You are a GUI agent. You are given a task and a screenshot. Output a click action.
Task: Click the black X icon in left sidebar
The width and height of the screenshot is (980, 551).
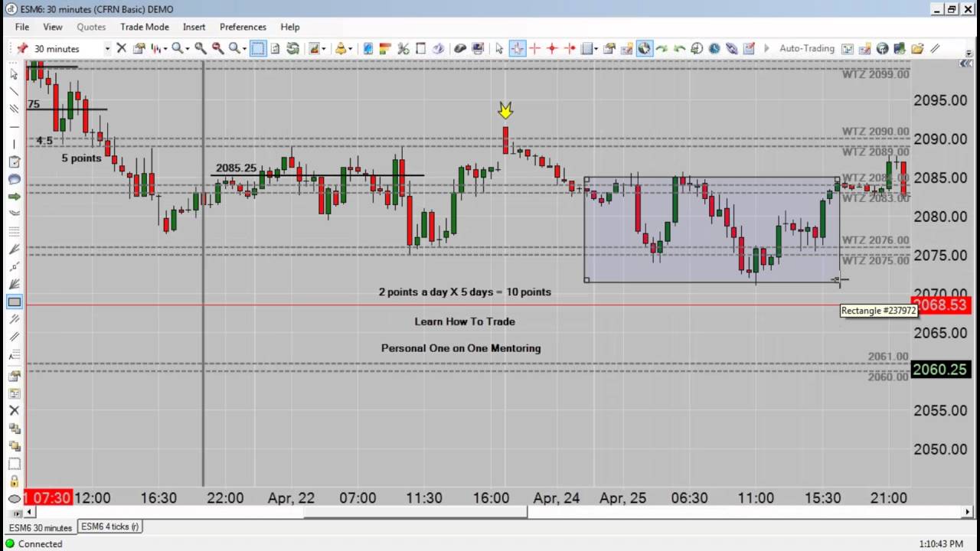click(14, 411)
